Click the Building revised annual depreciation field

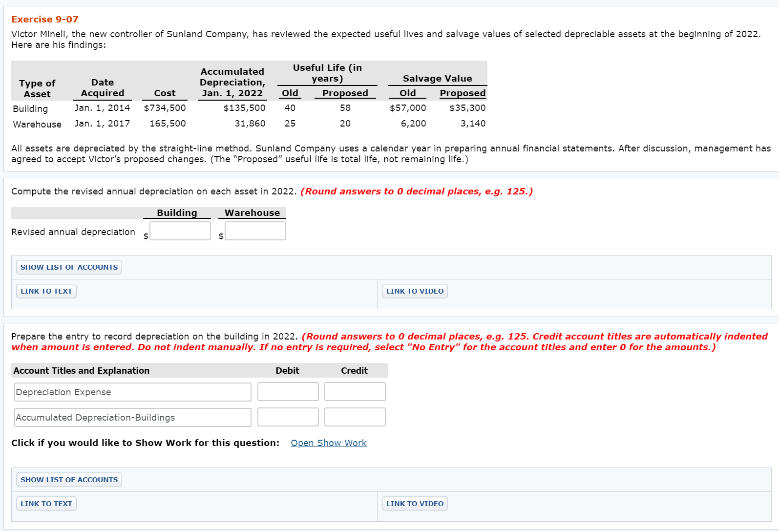pos(180,231)
